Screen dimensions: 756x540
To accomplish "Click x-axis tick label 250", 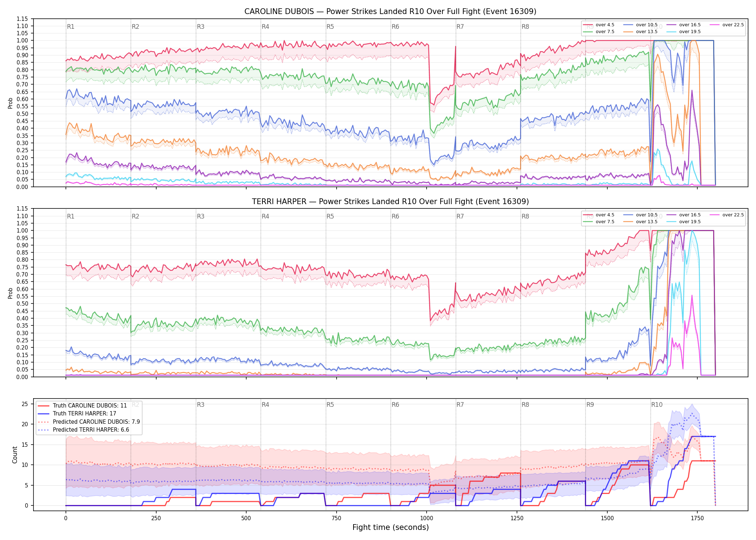I will tap(156, 518).
